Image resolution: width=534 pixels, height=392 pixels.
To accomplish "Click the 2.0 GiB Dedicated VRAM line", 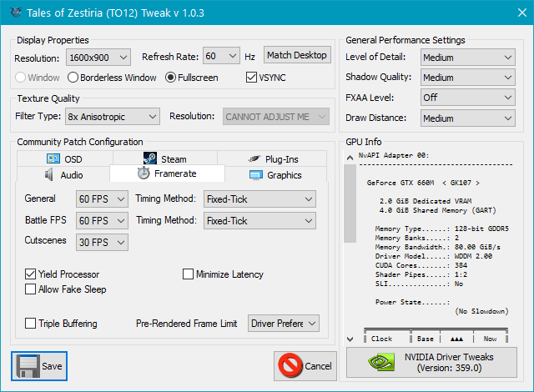I will click(x=426, y=201).
